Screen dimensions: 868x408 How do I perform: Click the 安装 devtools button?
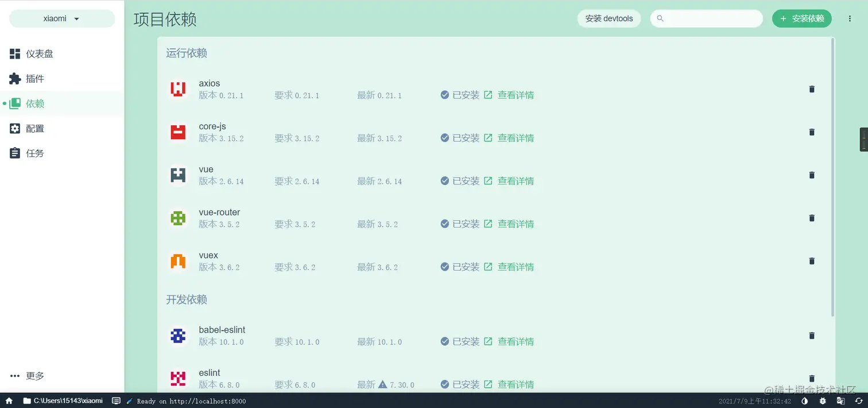(609, 18)
